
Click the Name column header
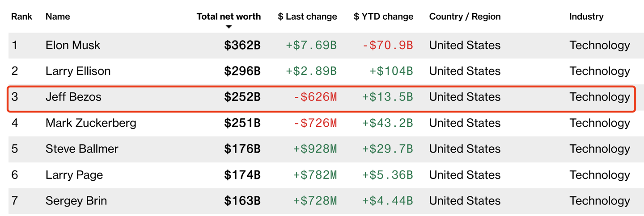coord(58,17)
